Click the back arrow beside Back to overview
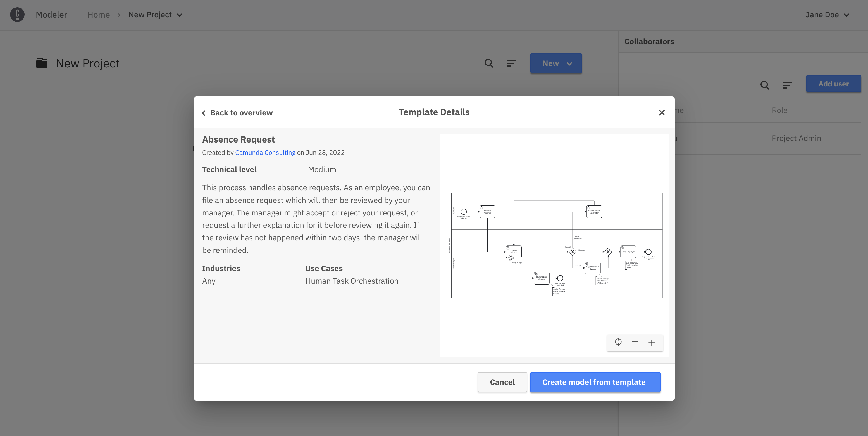The height and width of the screenshot is (436, 868). [204, 113]
